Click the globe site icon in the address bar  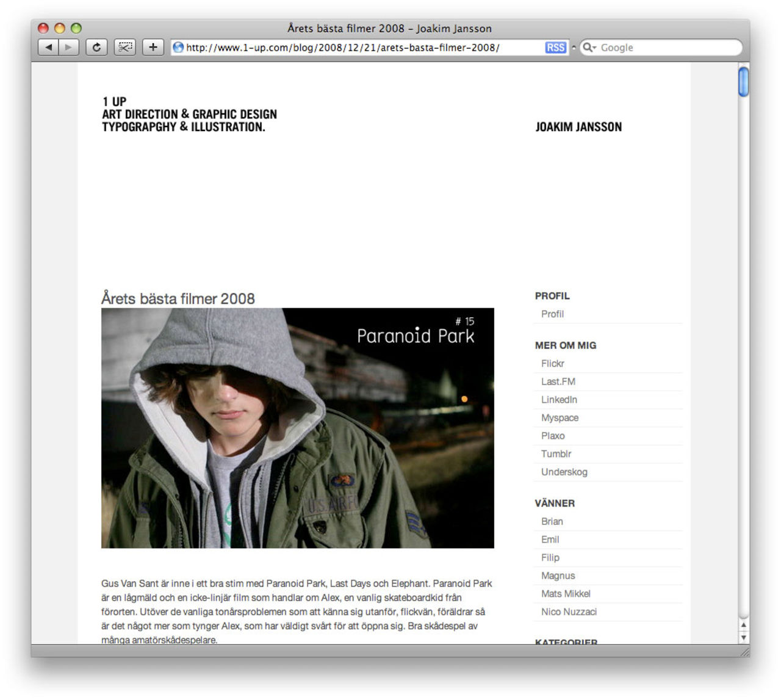(x=178, y=47)
